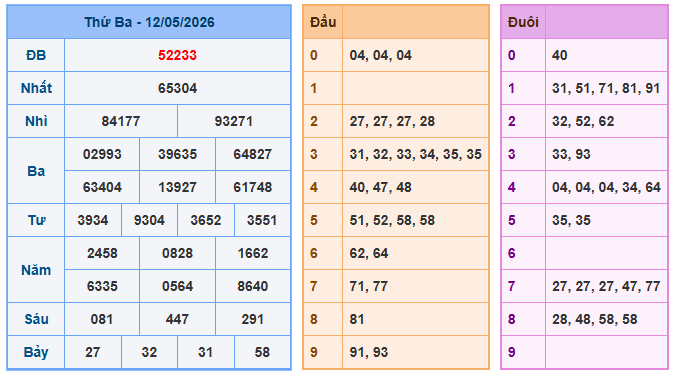Select fifth prize number 6335
The image size is (675, 379).
[102, 286]
